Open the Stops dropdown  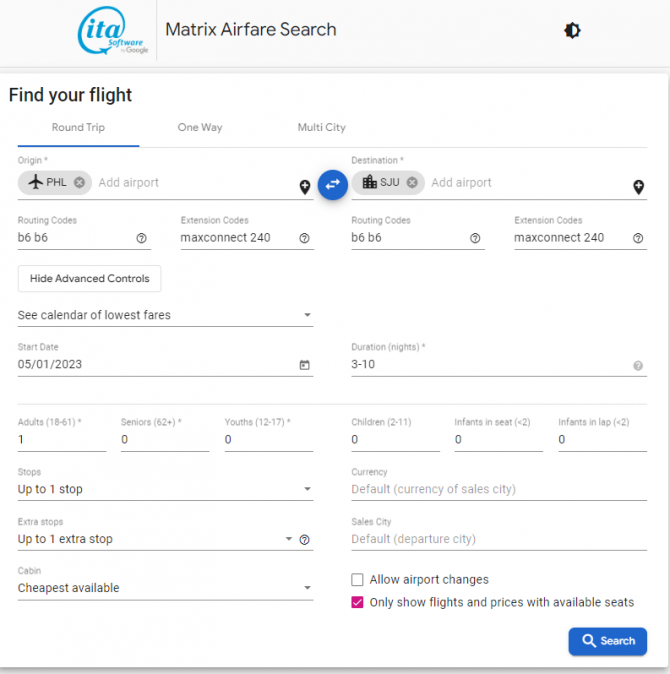(165, 489)
